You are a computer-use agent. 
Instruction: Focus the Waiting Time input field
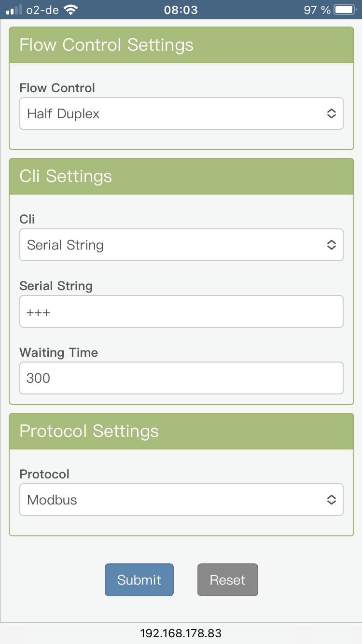click(x=181, y=378)
